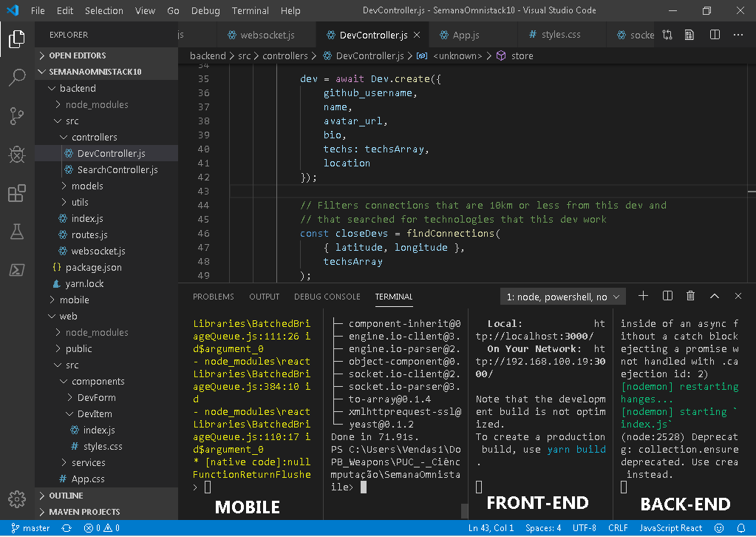The image size is (756, 537).
Task: Open the Debug menu
Action: click(205, 10)
